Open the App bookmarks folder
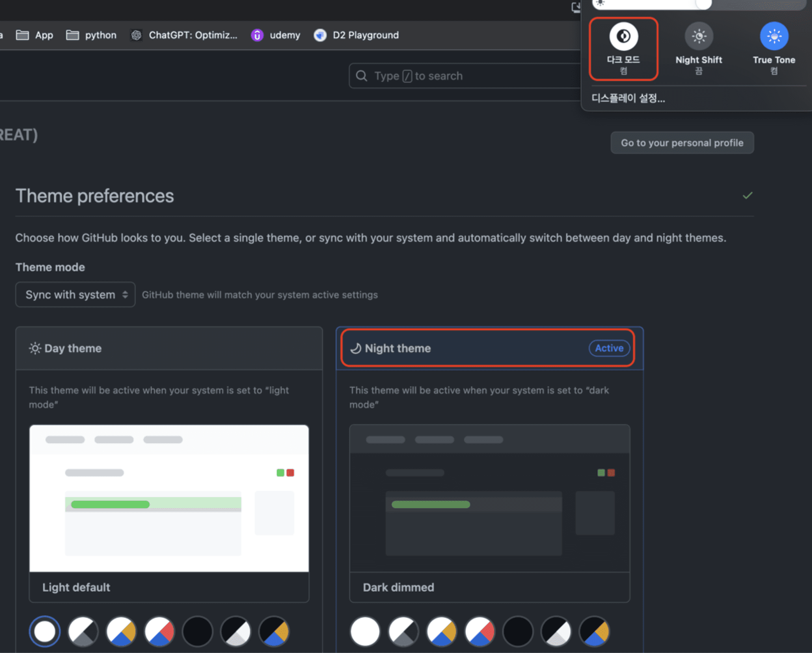The image size is (812, 653). tap(35, 35)
